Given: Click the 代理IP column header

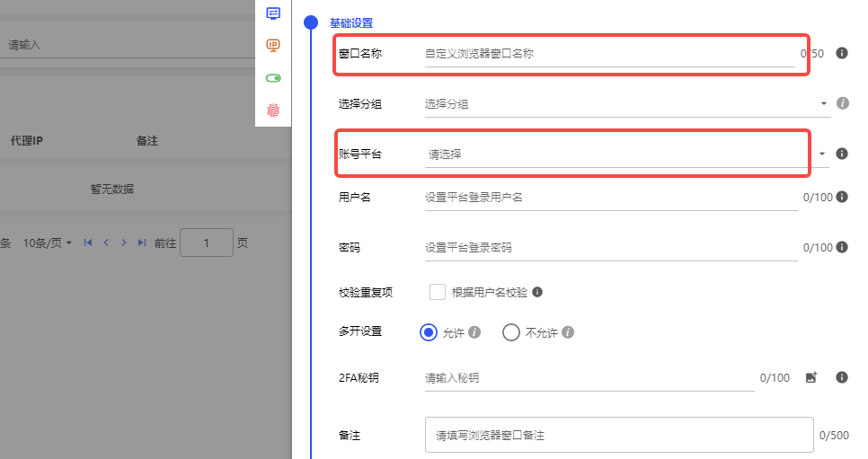Looking at the screenshot, I should (x=27, y=141).
